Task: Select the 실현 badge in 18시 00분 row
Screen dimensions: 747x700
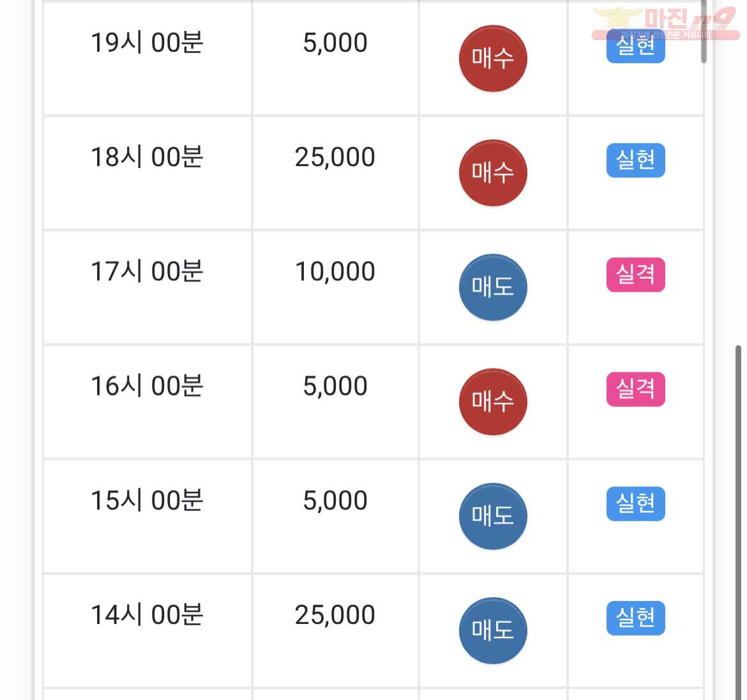Action: tap(635, 160)
